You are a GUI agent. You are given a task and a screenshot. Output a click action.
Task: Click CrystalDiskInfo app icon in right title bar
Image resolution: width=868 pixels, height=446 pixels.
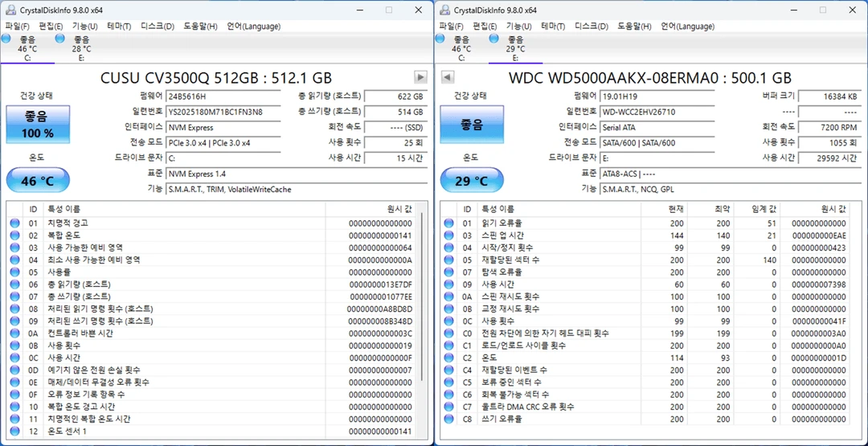pos(443,10)
